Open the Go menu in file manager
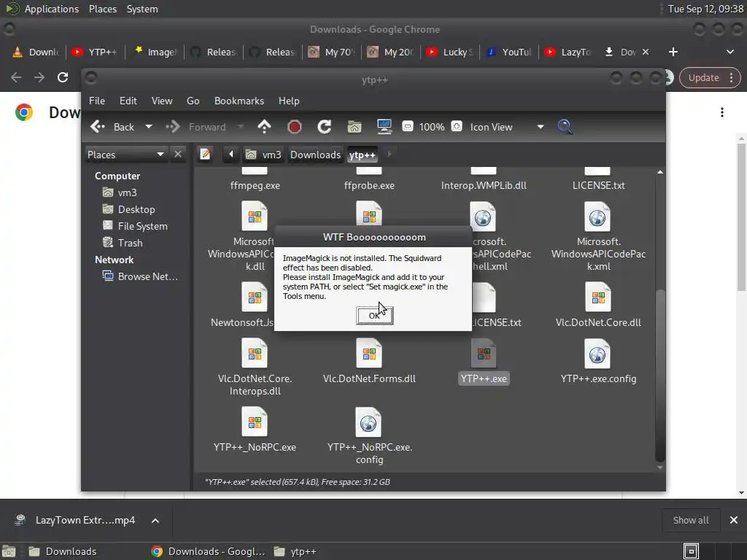 click(193, 101)
